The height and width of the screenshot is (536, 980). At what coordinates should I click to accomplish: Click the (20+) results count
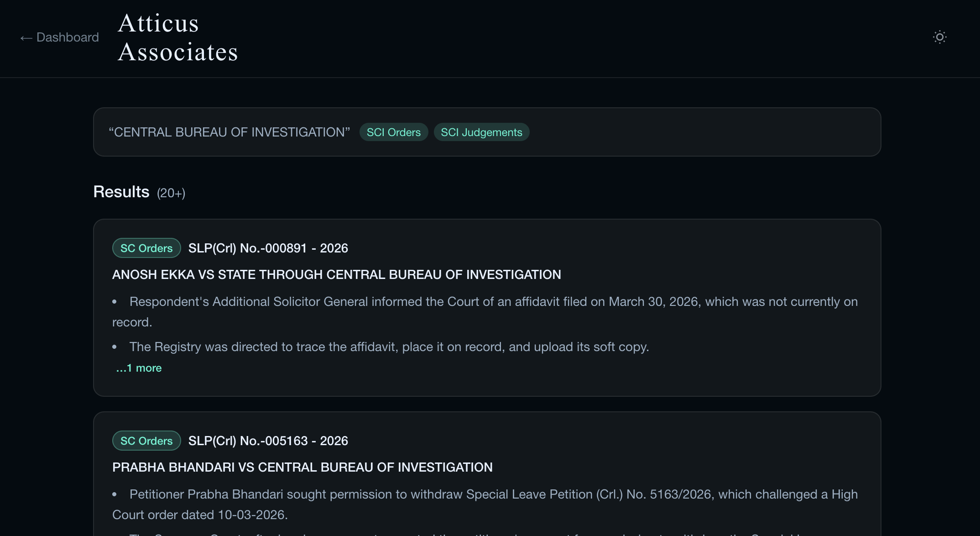click(171, 193)
